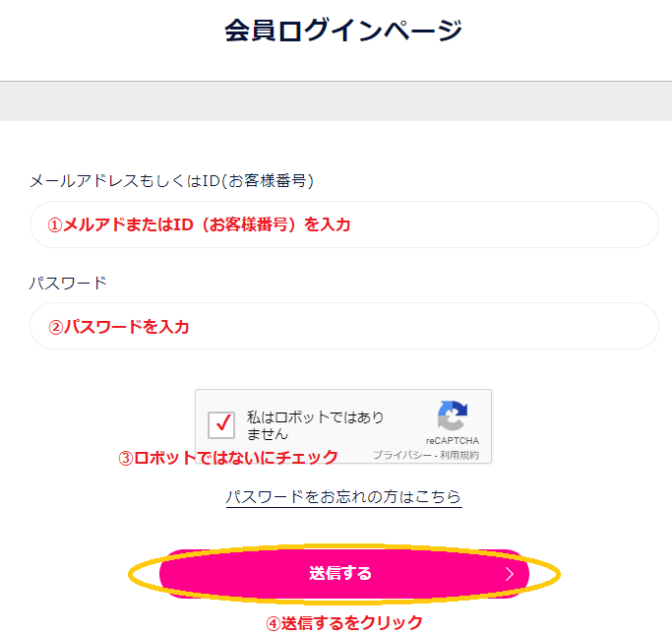This screenshot has width=672, height=636.
Task: Focus the メールアドレスもしくはID input field
Action: [x=343, y=224]
